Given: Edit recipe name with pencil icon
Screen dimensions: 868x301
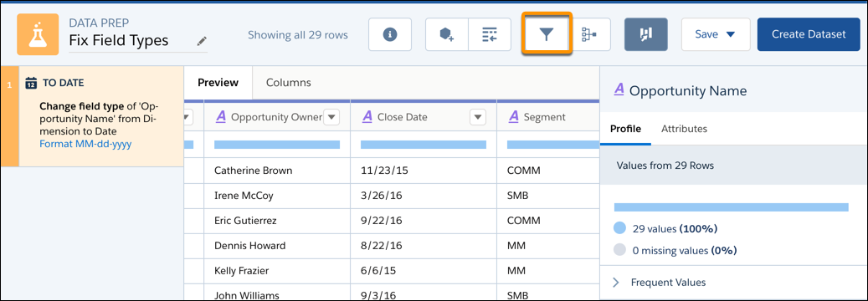Looking at the screenshot, I should coord(202,41).
